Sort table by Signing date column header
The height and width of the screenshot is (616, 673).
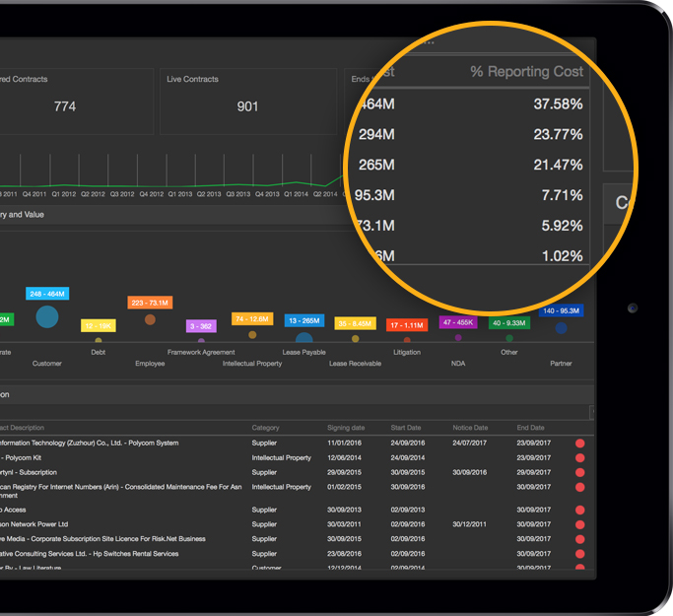[x=346, y=428]
